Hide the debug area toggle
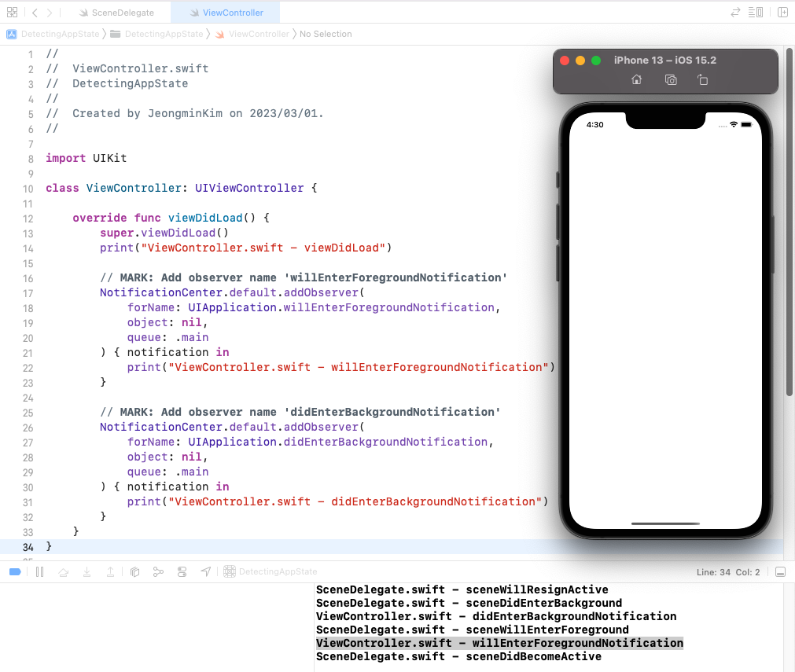The height and width of the screenshot is (672, 795). (781, 572)
